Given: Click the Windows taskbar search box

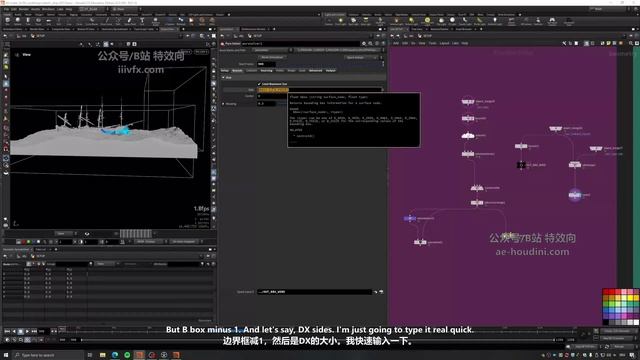Looking at the screenshot, I should point(48,355).
